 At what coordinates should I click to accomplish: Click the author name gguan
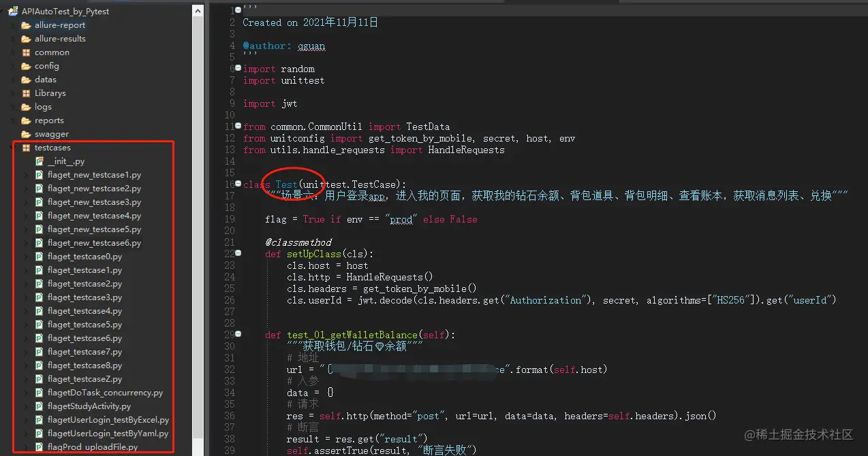(x=311, y=46)
